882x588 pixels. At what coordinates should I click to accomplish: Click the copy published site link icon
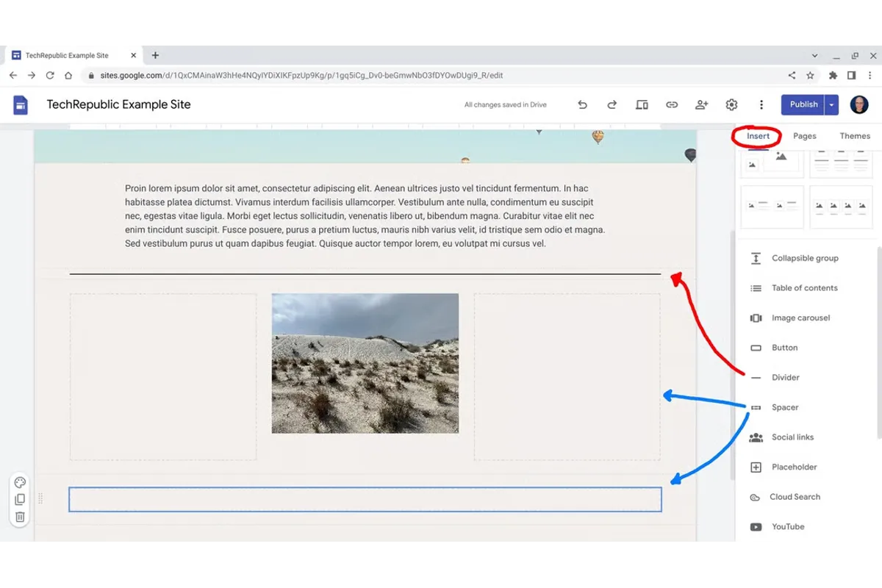[x=672, y=104]
